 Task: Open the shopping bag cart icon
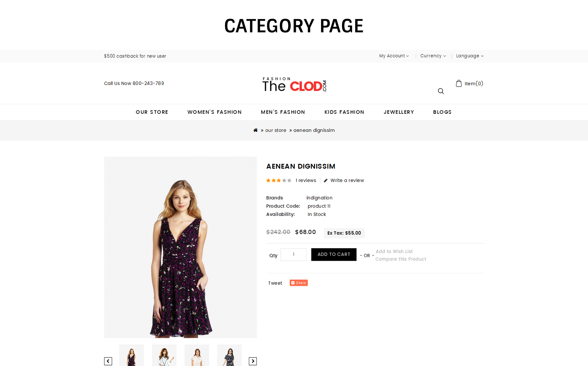459,83
